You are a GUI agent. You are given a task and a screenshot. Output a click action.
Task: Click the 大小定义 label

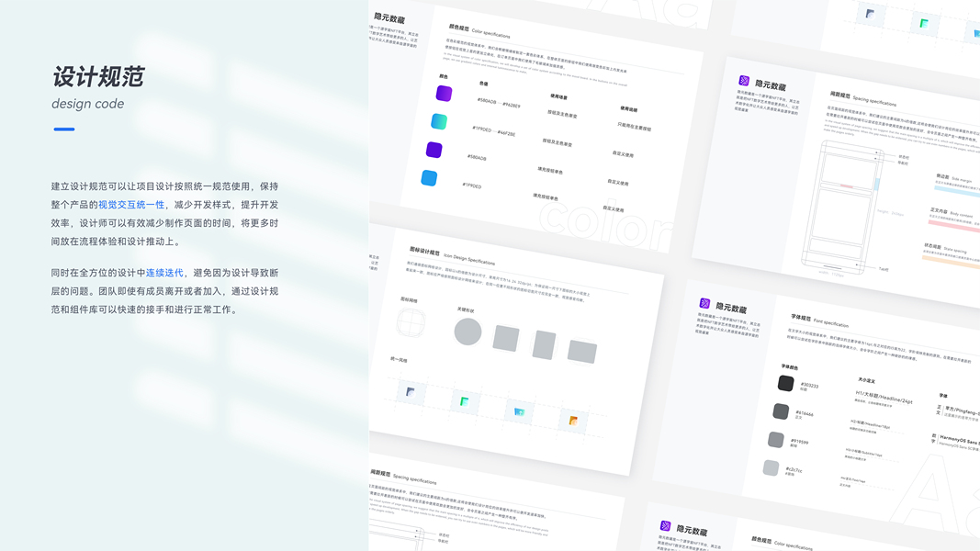coord(866,380)
